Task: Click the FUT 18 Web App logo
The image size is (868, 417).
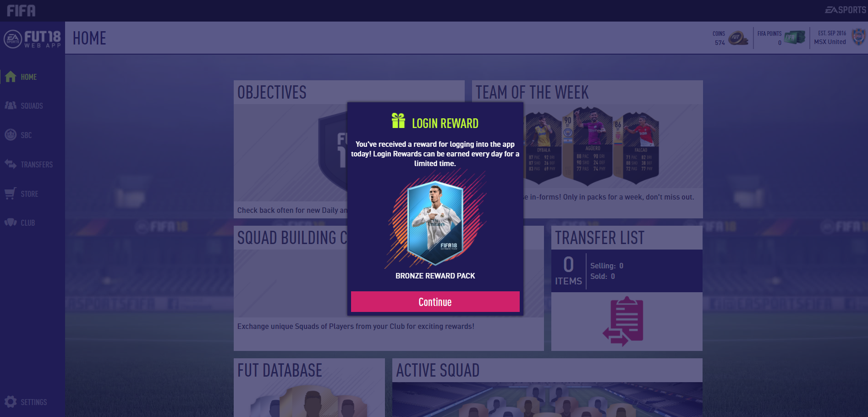Action: (x=32, y=39)
